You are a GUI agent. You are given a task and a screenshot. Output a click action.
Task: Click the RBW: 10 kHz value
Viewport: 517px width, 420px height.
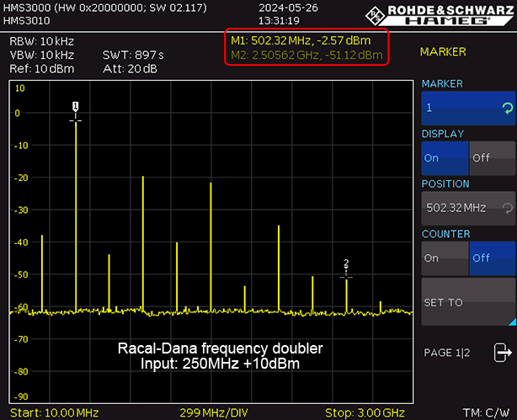(x=42, y=41)
